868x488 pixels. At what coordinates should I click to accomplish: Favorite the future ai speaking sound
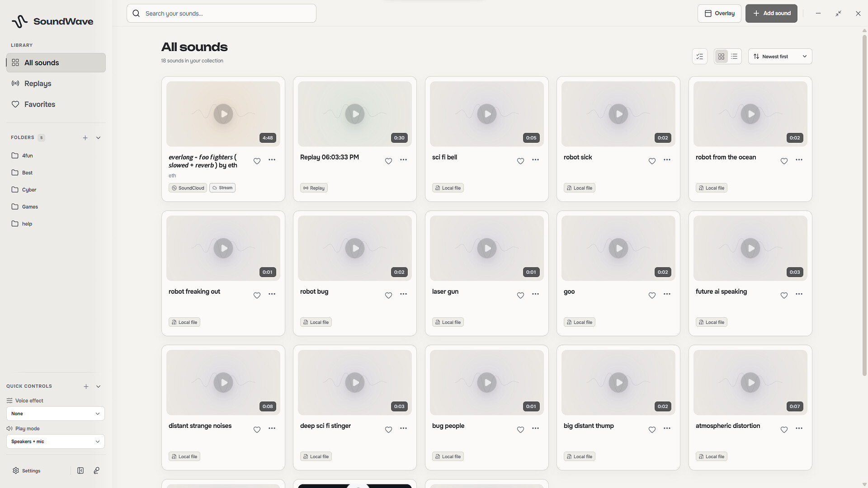click(784, 296)
